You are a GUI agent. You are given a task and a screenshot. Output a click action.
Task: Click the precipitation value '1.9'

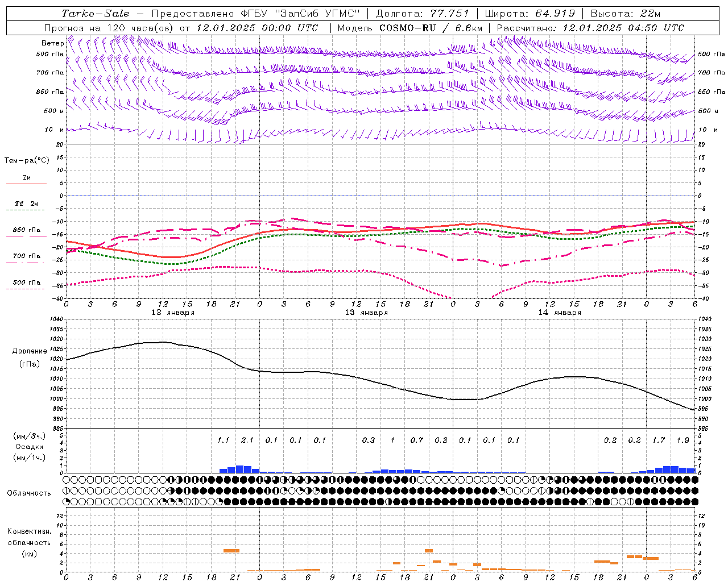[682, 440]
